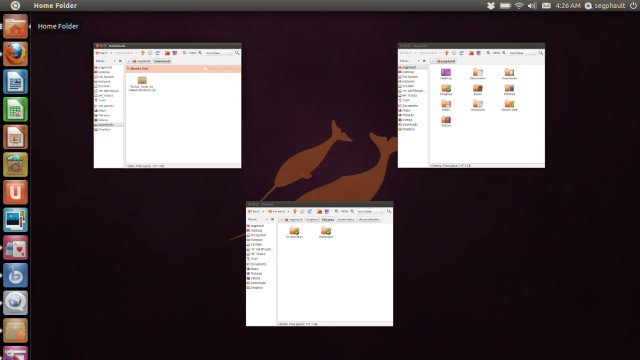Click Forward in the Pictures window
This screenshot has height=360, width=640.
point(276,211)
